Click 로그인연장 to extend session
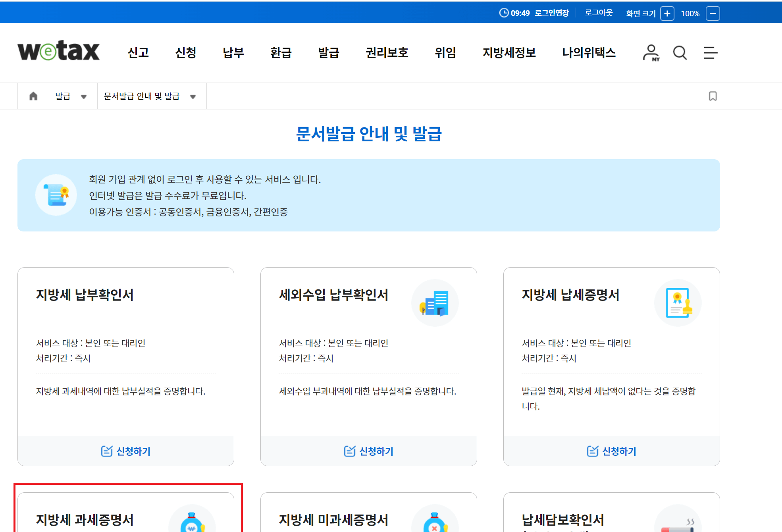 click(x=551, y=13)
